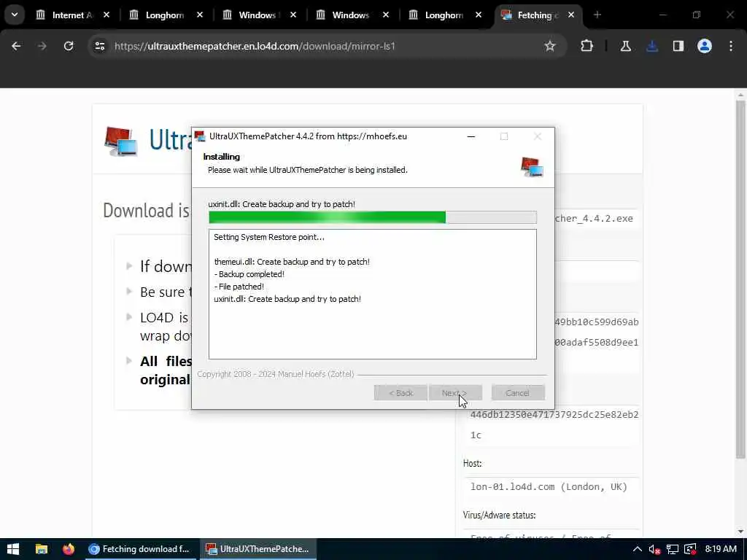This screenshot has width=747, height=560.
Task: Open a new browser tab
Action: pyautogui.click(x=597, y=15)
